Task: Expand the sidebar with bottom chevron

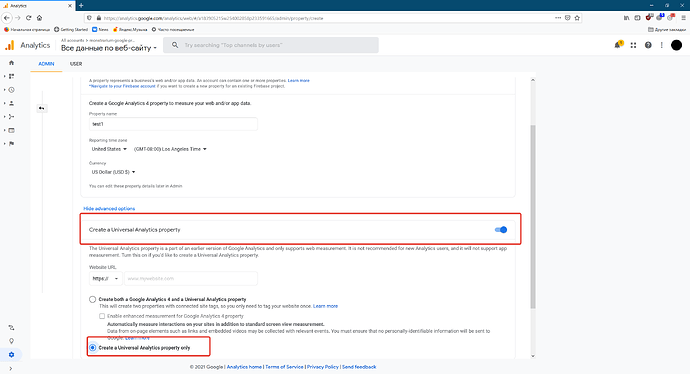Action: pyautogui.click(x=11, y=369)
